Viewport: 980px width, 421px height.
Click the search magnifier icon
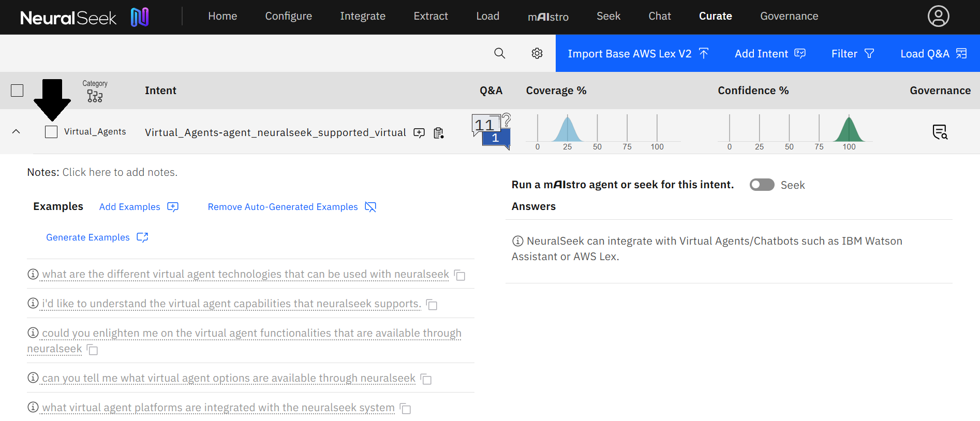click(499, 53)
